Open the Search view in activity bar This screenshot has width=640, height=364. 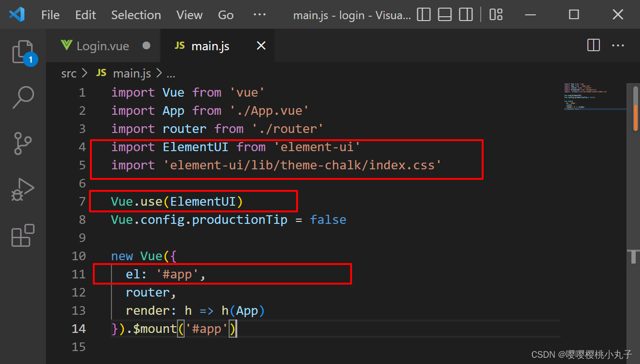coord(23,98)
